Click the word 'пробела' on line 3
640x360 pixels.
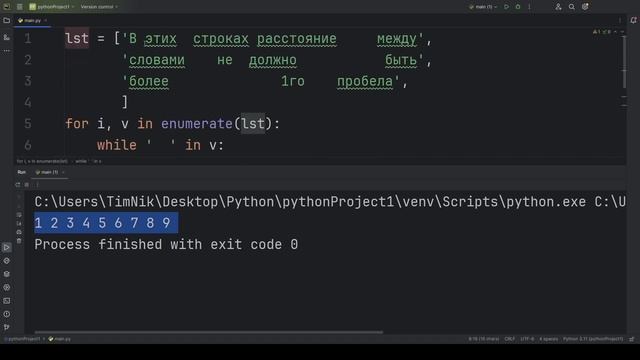(365, 81)
